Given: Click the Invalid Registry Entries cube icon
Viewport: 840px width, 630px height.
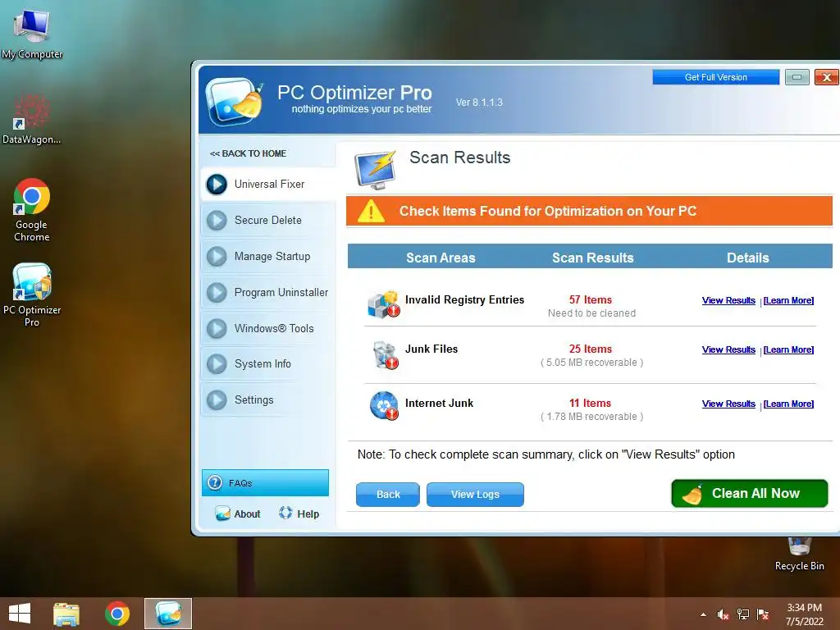Looking at the screenshot, I should pos(384,304).
